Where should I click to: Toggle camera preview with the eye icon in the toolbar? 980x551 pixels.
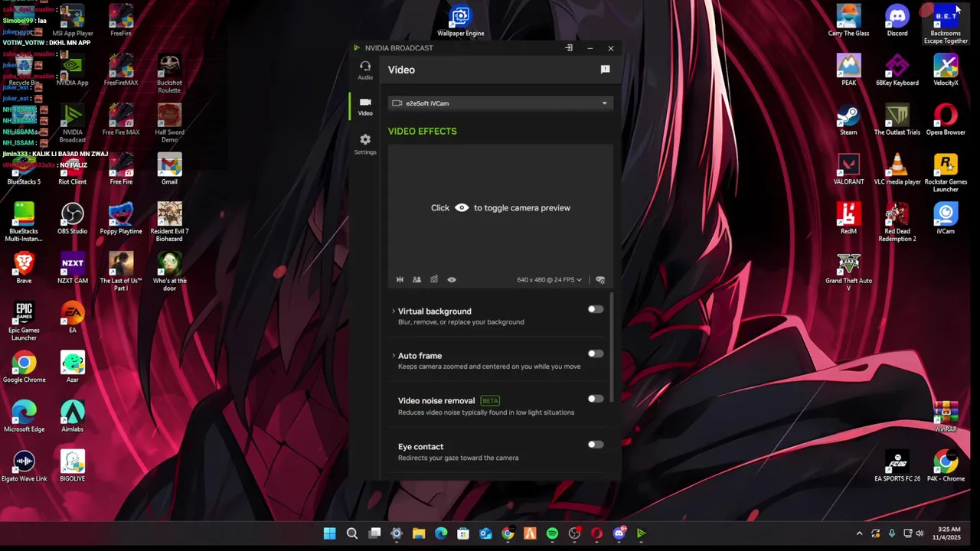point(452,280)
